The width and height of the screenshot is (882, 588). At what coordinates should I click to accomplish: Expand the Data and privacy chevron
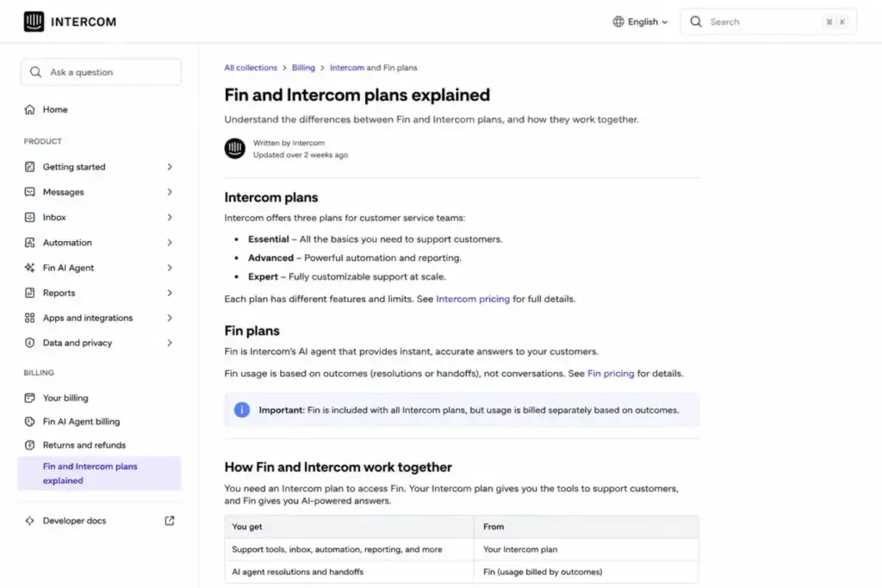170,343
